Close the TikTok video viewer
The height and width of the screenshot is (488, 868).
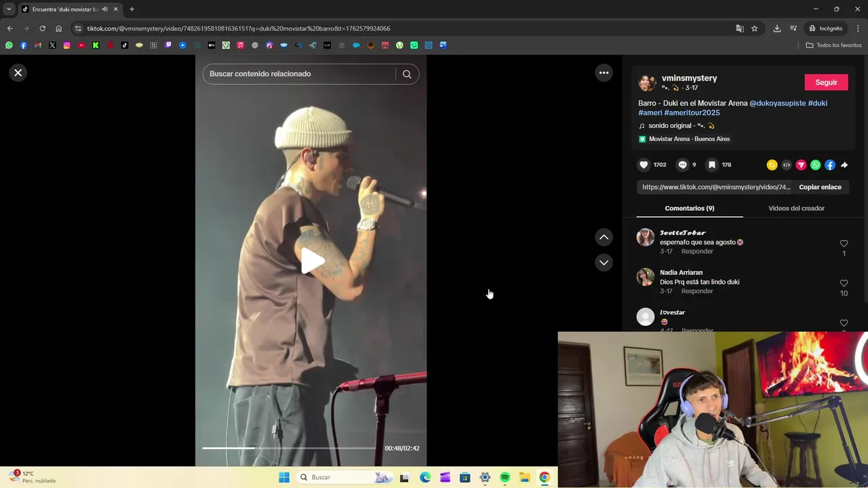pos(18,73)
